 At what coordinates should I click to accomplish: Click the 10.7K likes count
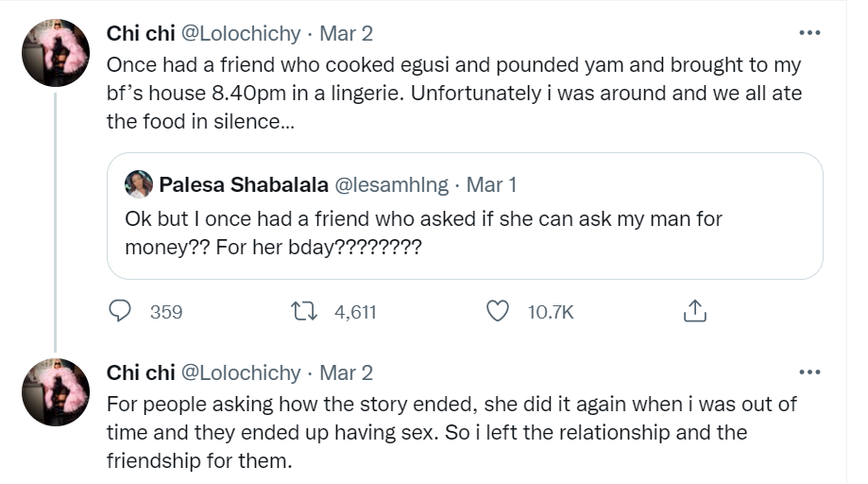(x=551, y=311)
